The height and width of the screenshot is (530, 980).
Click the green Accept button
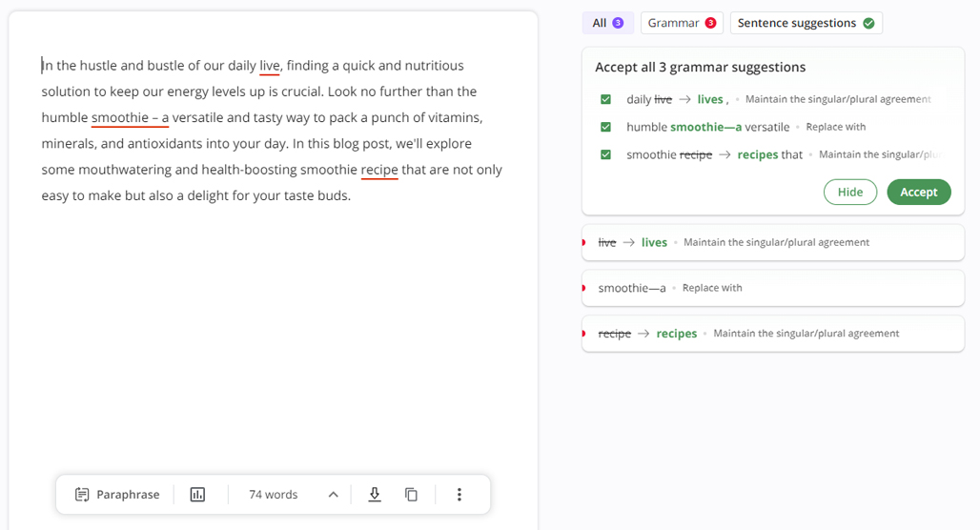(919, 192)
